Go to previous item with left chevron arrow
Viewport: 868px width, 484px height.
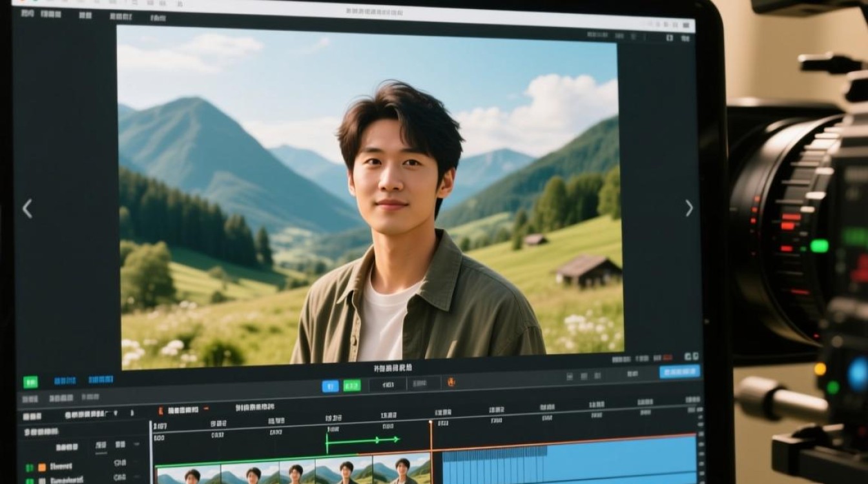(27, 208)
